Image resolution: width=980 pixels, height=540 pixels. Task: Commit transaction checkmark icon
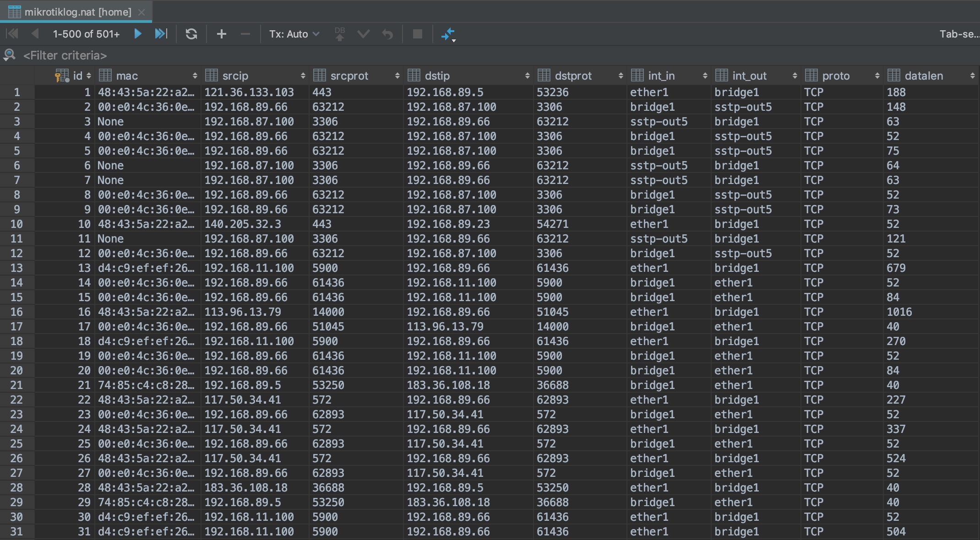(364, 34)
